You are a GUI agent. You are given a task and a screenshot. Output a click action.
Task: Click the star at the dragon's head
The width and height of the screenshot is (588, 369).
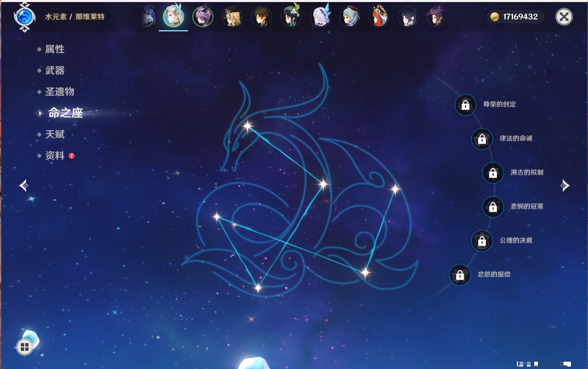click(248, 126)
